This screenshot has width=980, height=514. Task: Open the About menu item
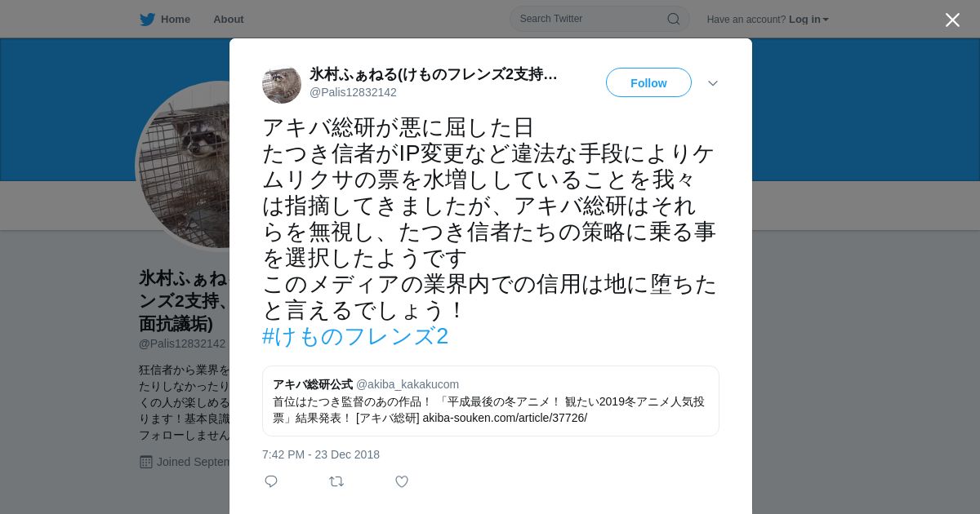coord(229,19)
